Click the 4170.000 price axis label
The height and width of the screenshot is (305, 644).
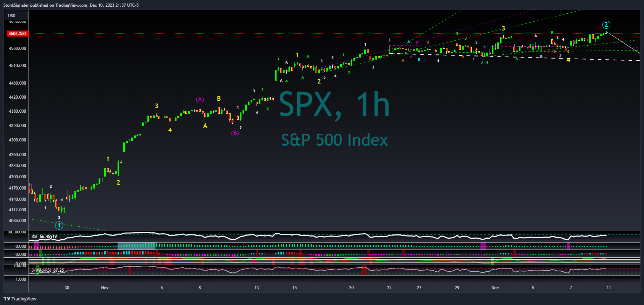point(17,188)
